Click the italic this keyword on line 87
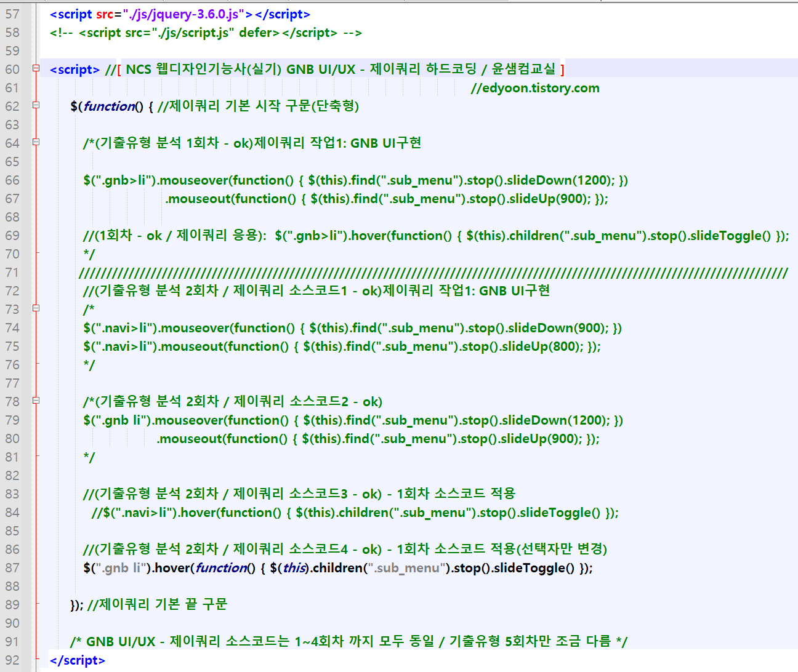The width and height of the screenshot is (798, 672). pos(294,568)
